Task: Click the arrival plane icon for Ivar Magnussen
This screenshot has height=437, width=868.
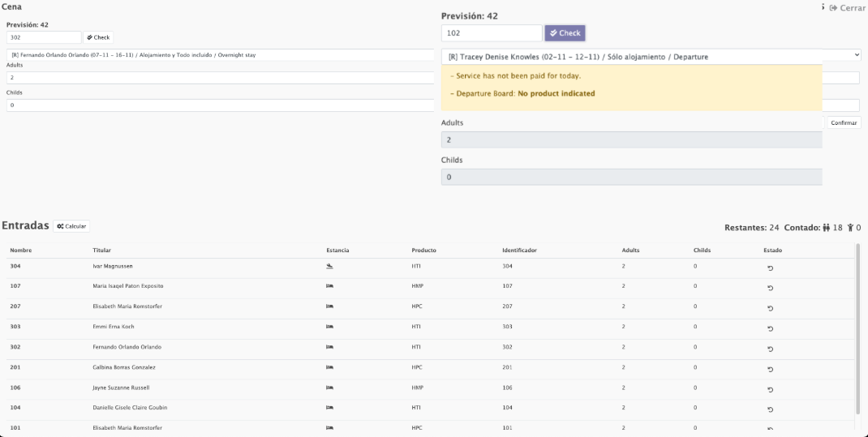Action: [x=329, y=266]
